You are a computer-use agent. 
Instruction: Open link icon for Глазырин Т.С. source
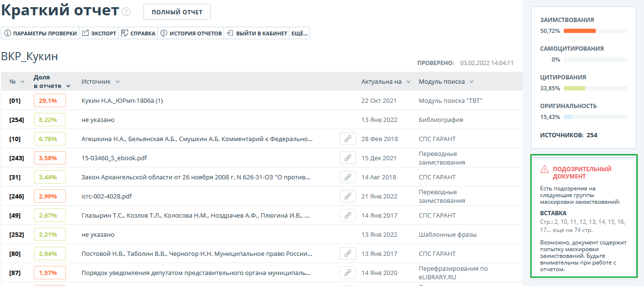coord(348,215)
